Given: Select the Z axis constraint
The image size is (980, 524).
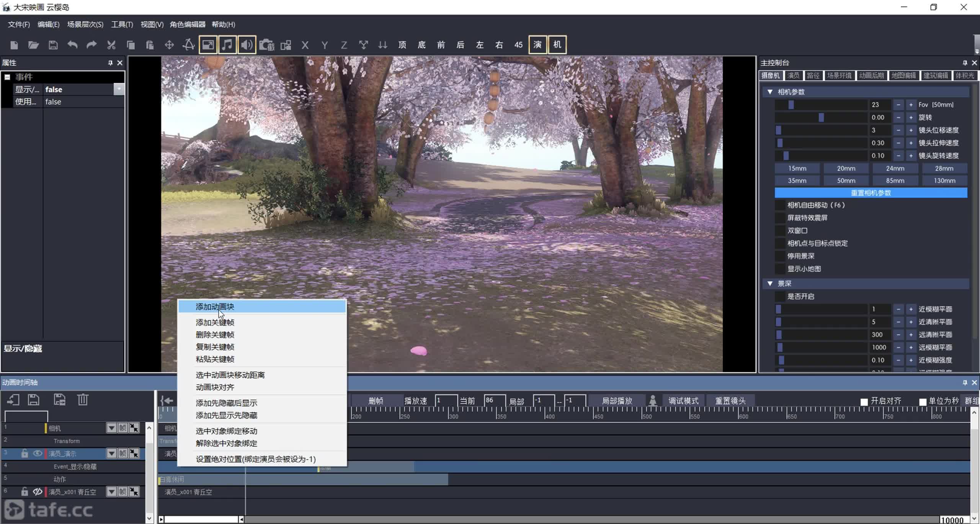Looking at the screenshot, I should click(x=344, y=45).
